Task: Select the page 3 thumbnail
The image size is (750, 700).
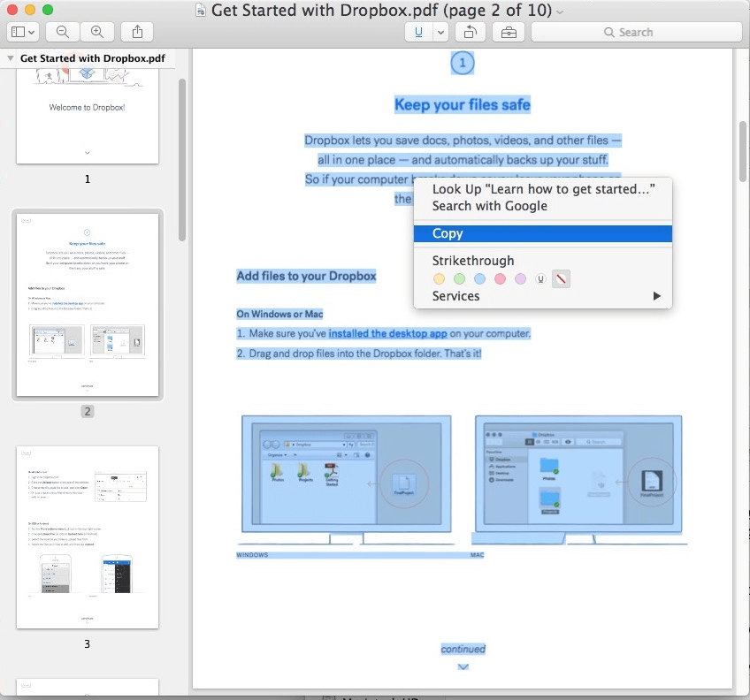Action: tap(88, 537)
